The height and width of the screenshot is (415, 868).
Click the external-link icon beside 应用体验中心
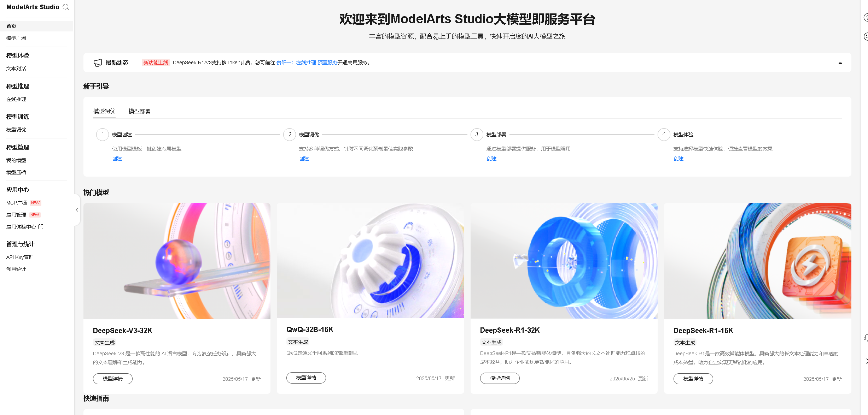click(41, 227)
